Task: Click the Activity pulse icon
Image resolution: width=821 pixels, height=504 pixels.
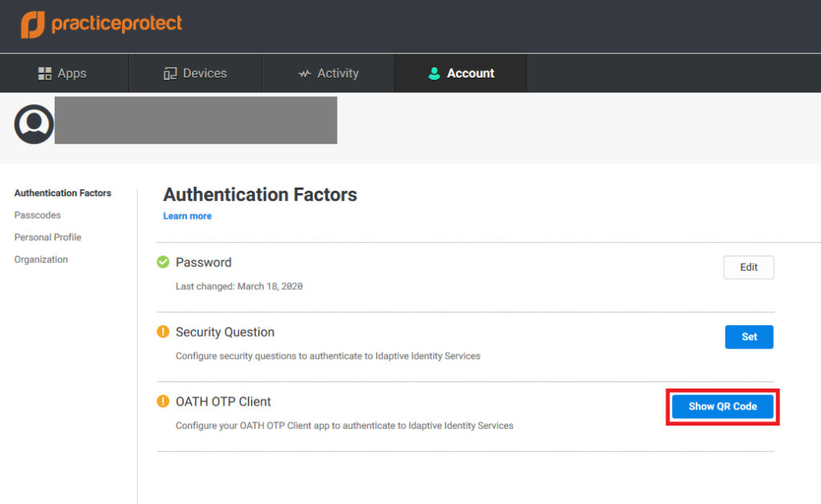Action: click(x=305, y=74)
